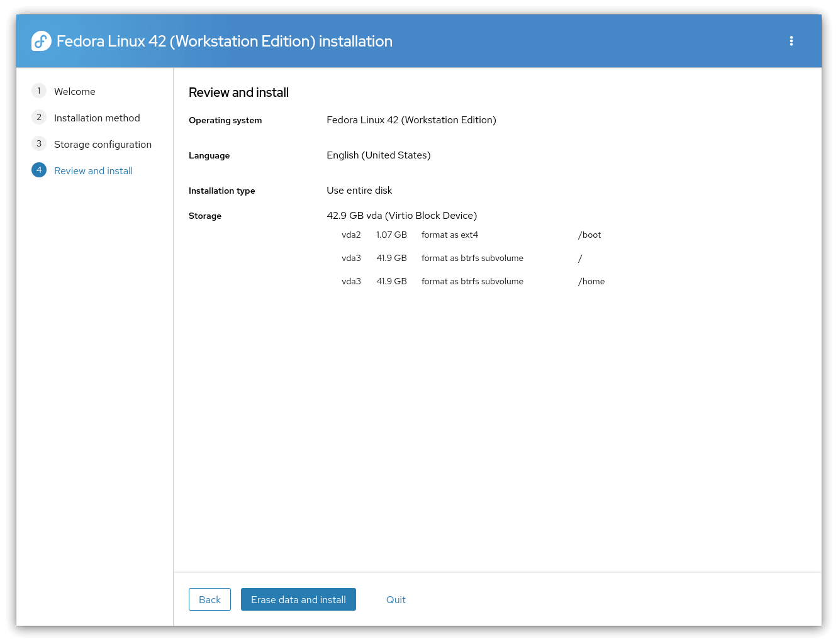The width and height of the screenshot is (838, 644).
Task: Click step number 4 circle
Action: coord(39,170)
